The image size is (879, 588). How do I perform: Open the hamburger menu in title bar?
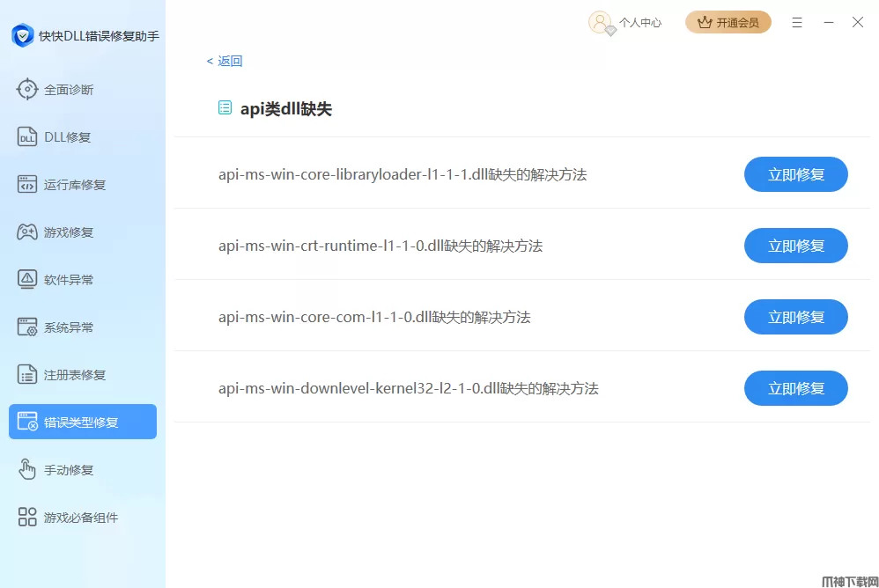pyautogui.click(x=797, y=22)
